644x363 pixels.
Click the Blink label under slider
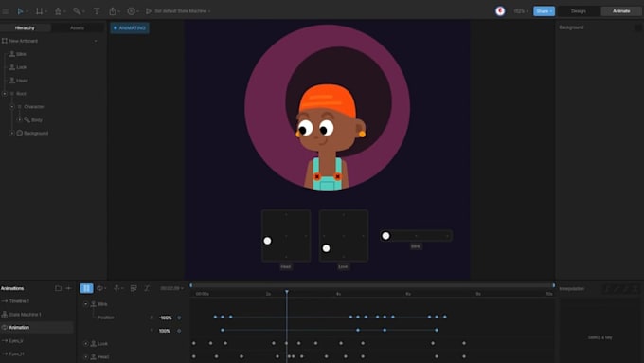pyautogui.click(x=416, y=246)
